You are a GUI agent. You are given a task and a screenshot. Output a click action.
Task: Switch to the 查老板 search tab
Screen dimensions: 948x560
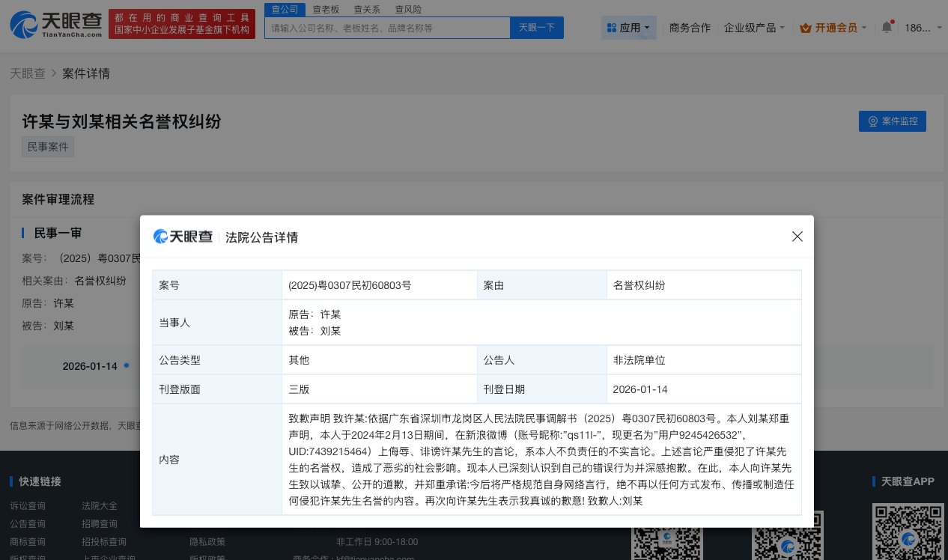tap(326, 9)
